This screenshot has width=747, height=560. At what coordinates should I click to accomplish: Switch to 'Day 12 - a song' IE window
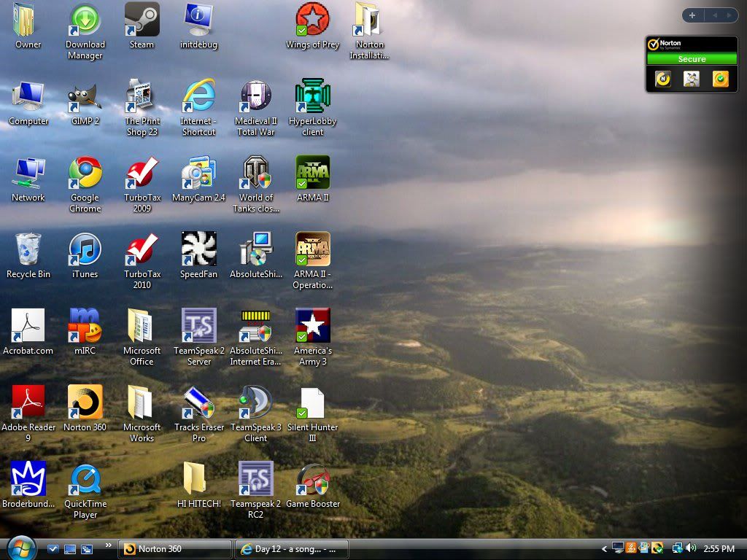coord(292,549)
